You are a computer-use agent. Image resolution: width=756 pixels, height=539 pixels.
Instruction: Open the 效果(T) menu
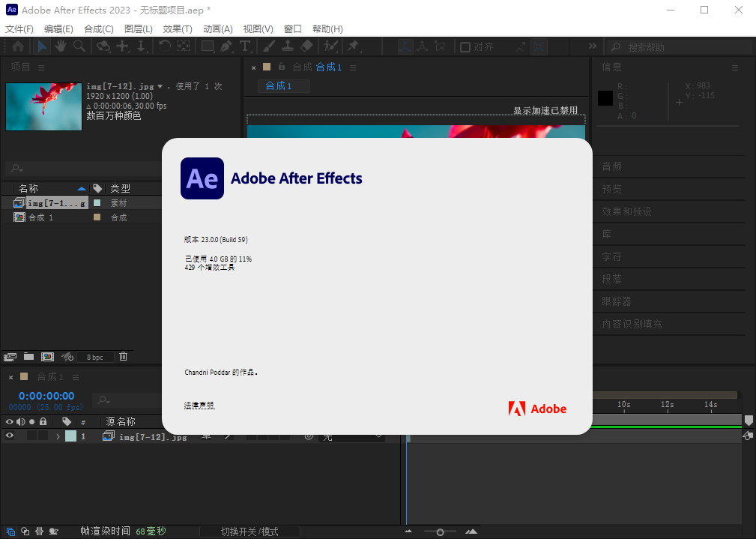(x=178, y=29)
